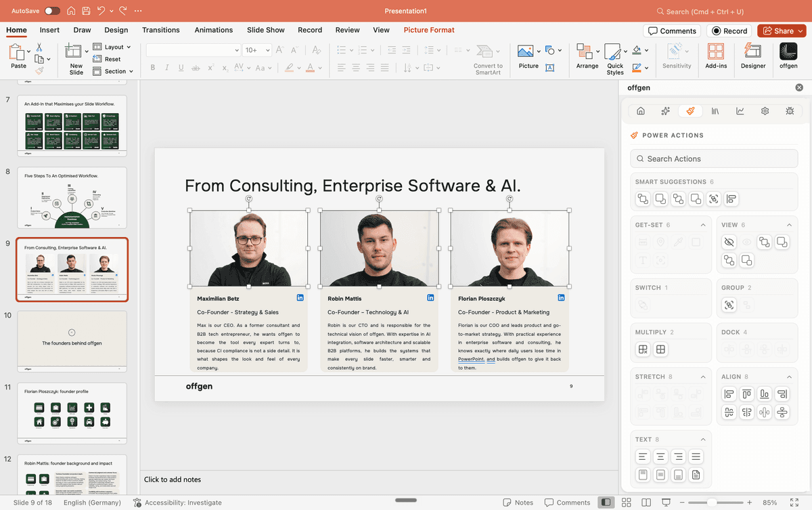Collapse the TEXT section chevron
The width and height of the screenshot is (812, 510).
[703, 440]
